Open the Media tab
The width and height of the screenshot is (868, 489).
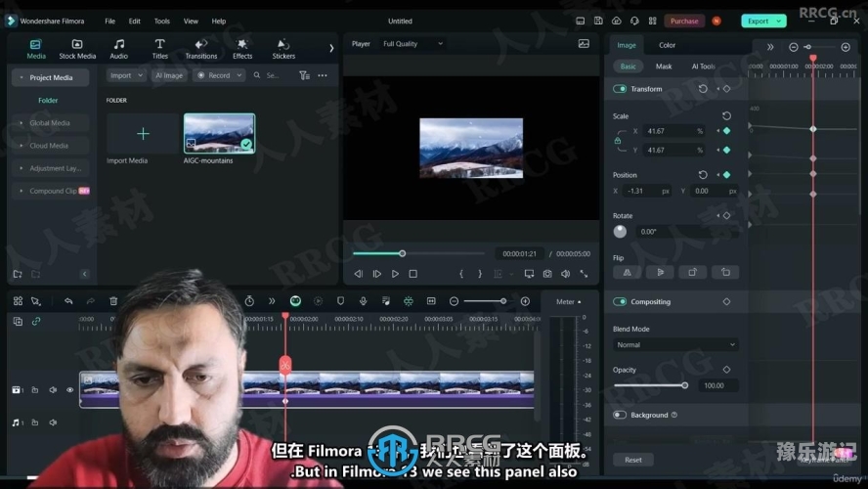coord(35,49)
